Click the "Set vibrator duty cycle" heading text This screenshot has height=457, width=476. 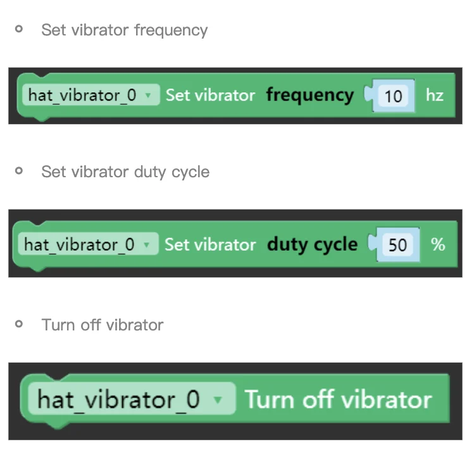click(x=125, y=172)
